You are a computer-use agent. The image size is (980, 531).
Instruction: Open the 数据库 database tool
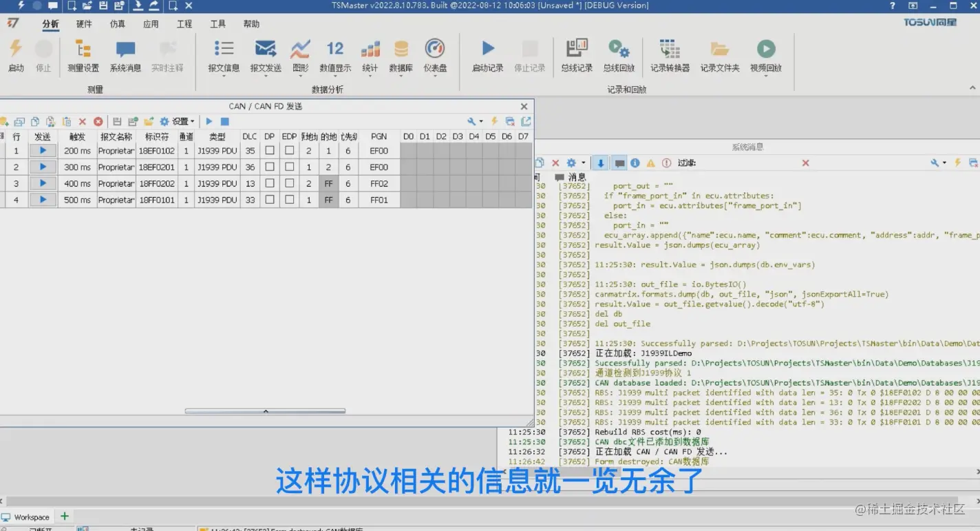point(401,56)
